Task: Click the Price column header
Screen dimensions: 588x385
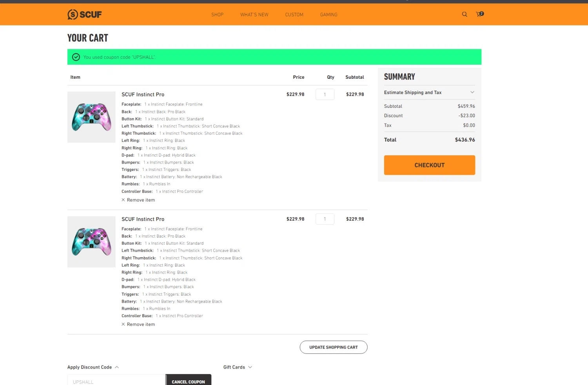Action: click(x=299, y=77)
